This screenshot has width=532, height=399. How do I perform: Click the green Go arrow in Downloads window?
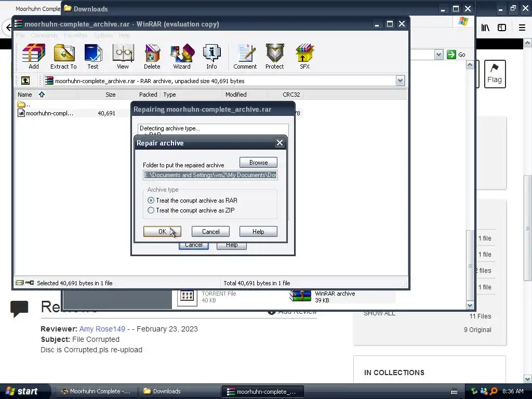pyautogui.click(x=451, y=55)
